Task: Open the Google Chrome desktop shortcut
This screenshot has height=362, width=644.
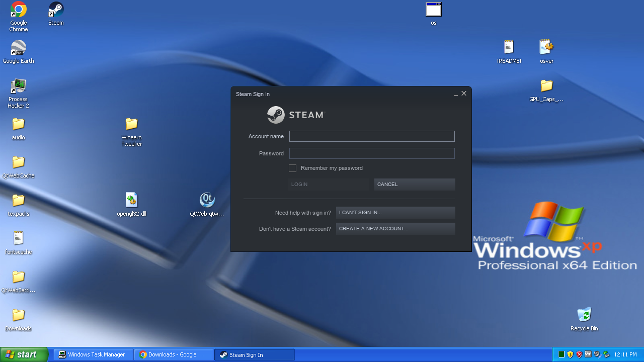Action: click(x=19, y=10)
